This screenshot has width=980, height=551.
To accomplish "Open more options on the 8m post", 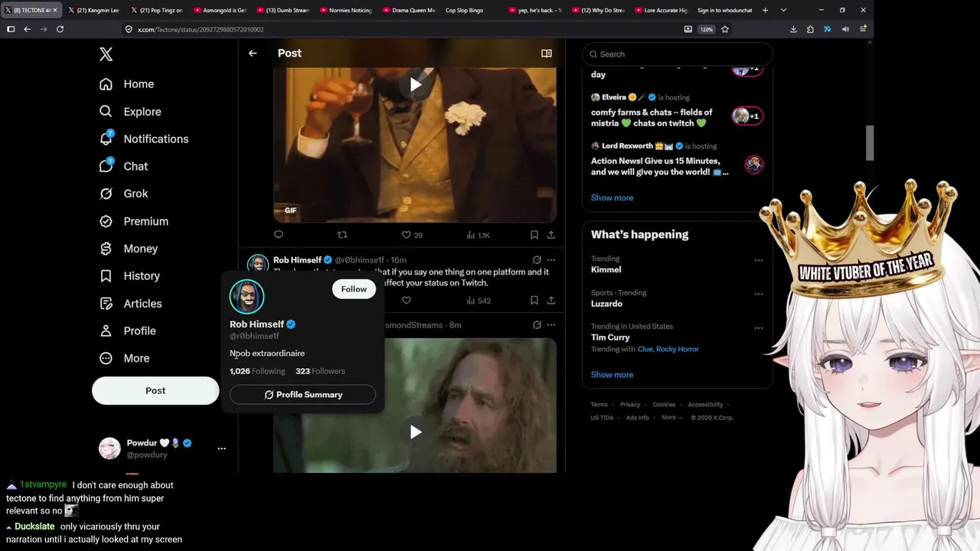I will [550, 325].
